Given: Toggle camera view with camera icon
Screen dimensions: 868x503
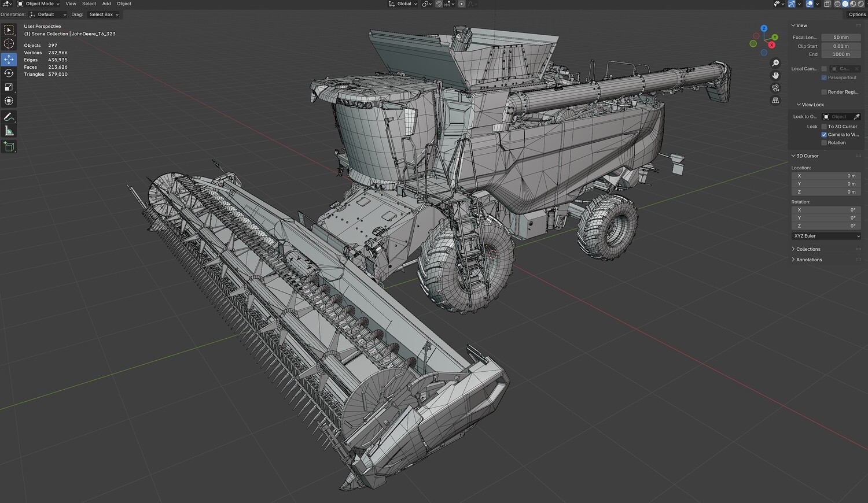Looking at the screenshot, I should (x=775, y=88).
